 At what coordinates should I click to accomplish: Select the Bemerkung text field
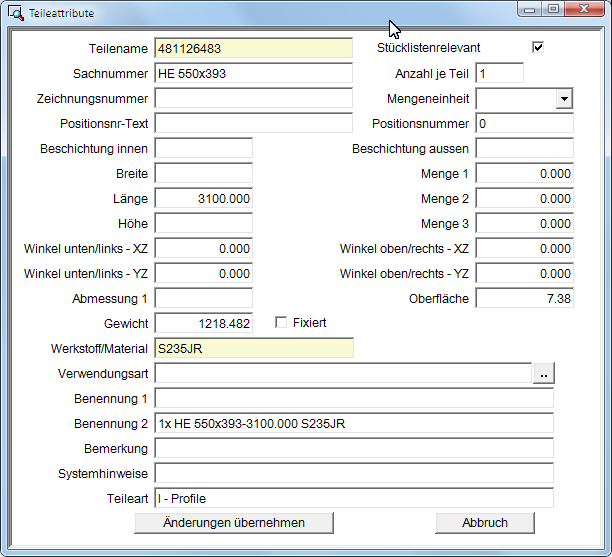tap(353, 448)
